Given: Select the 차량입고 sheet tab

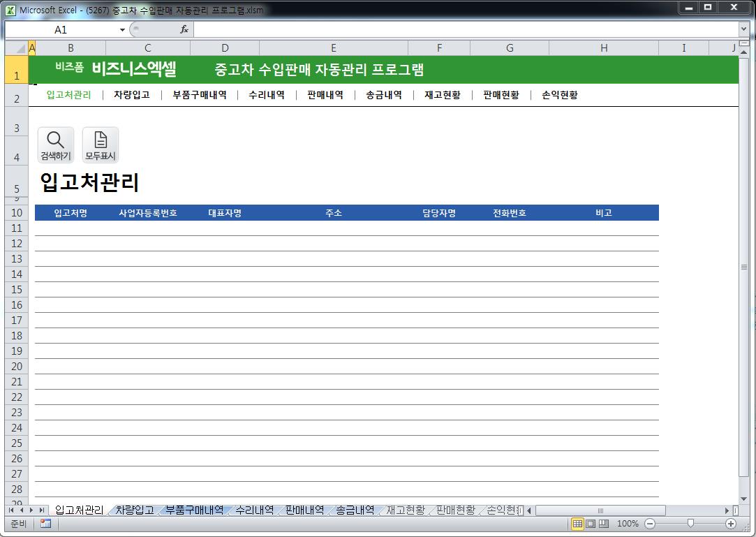Looking at the screenshot, I should (x=135, y=510).
